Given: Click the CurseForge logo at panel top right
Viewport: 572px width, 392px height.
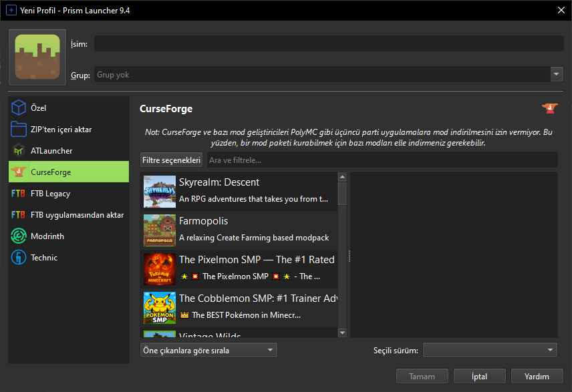Looking at the screenshot, I should pyautogui.click(x=550, y=108).
